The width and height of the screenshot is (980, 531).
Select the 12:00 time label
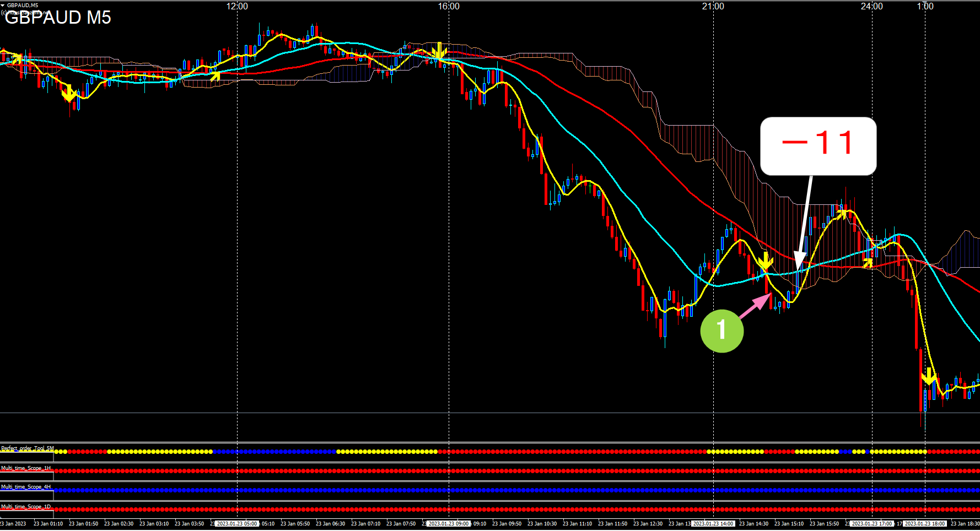(237, 6)
